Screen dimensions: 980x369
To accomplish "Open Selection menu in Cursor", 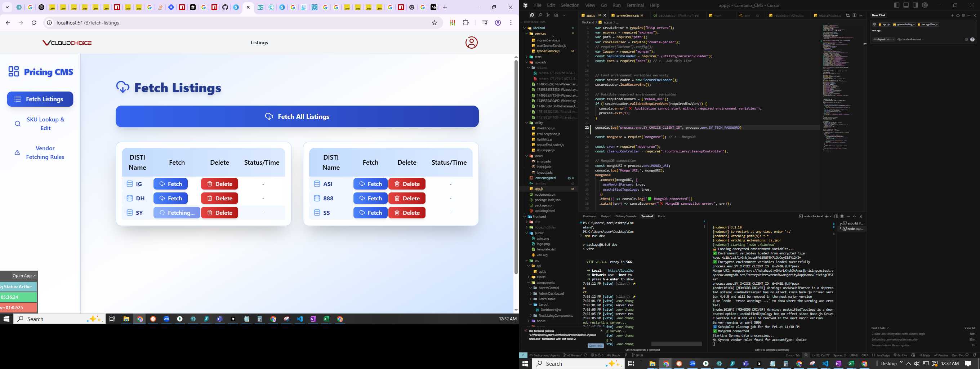I will pyautogui.click(x=570, y=5).
